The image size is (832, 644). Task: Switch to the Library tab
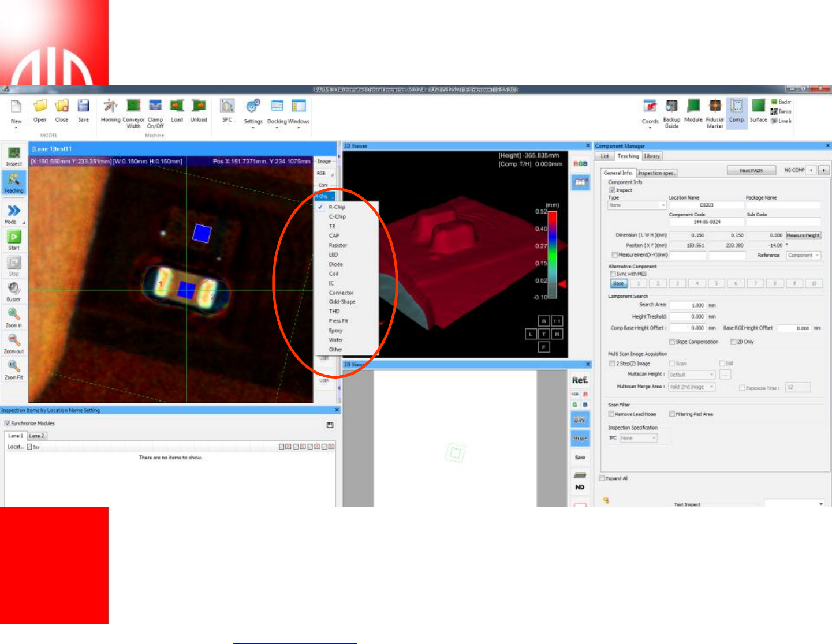pyautogui.click(x=652, y=156)
